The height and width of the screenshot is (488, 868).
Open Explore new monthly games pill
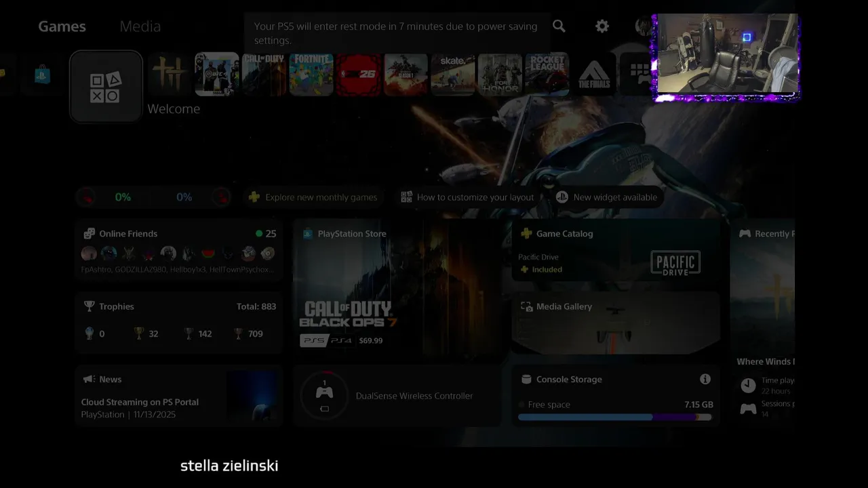(313, 197)
